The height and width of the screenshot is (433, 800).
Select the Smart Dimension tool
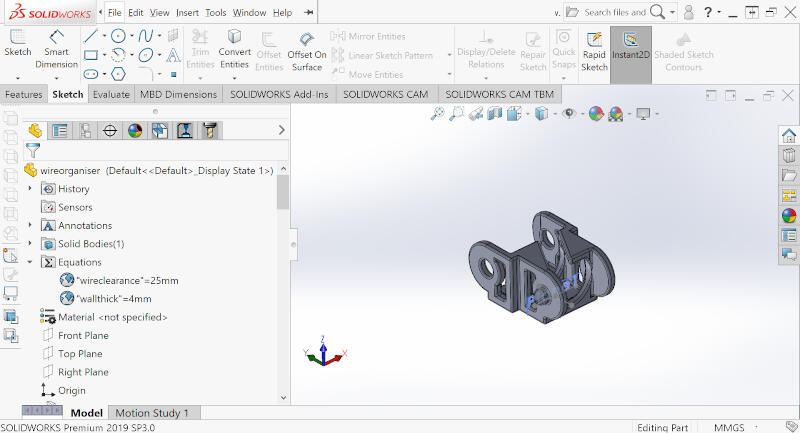56,49
